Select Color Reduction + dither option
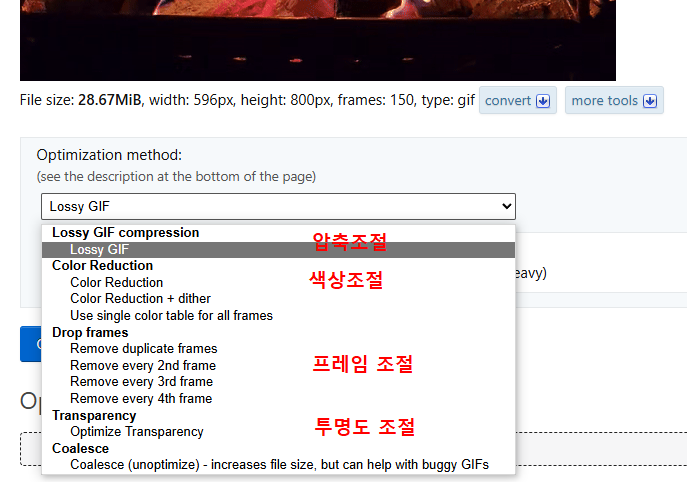687x482 pixels. coord(278,299)
